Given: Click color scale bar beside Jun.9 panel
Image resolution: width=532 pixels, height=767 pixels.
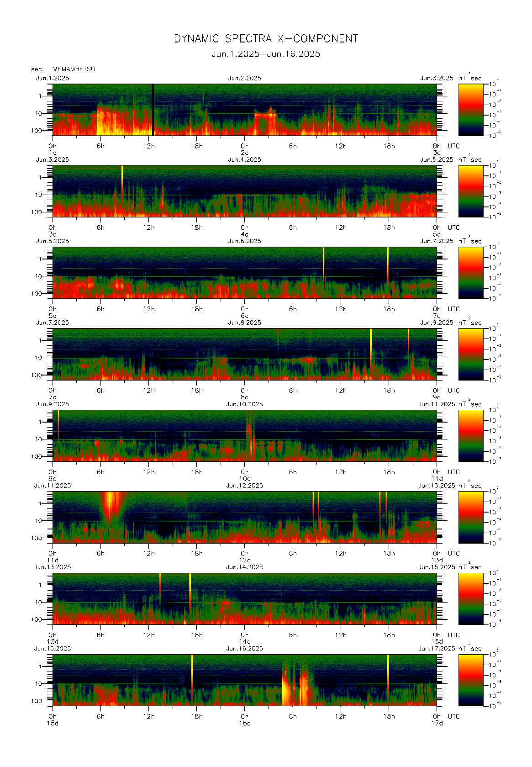Looking at the screenshot, I should (x=471, y=436).
